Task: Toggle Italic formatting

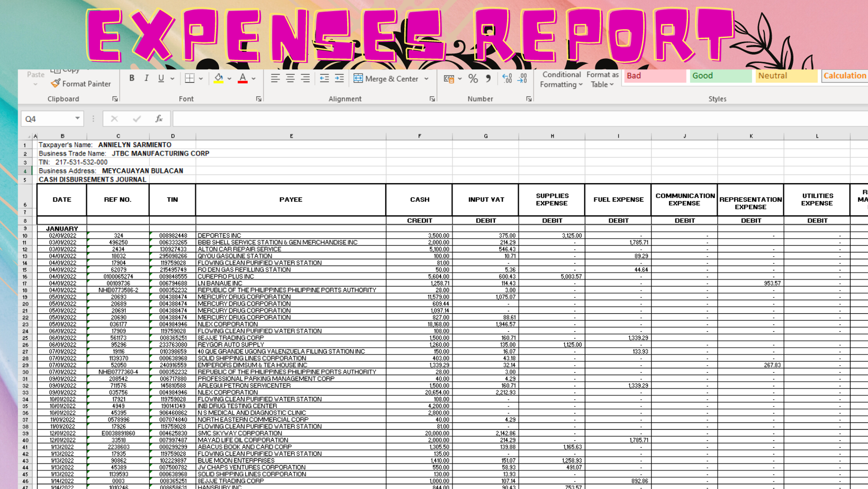Action: point(147,78)
